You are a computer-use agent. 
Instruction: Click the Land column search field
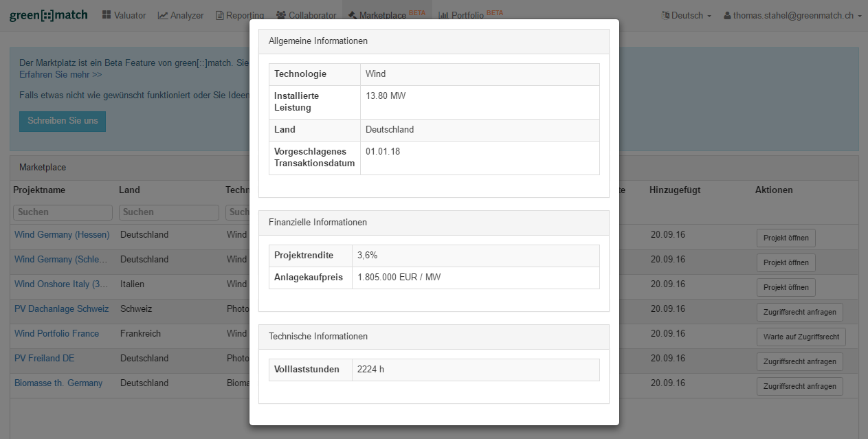(168, 212)
